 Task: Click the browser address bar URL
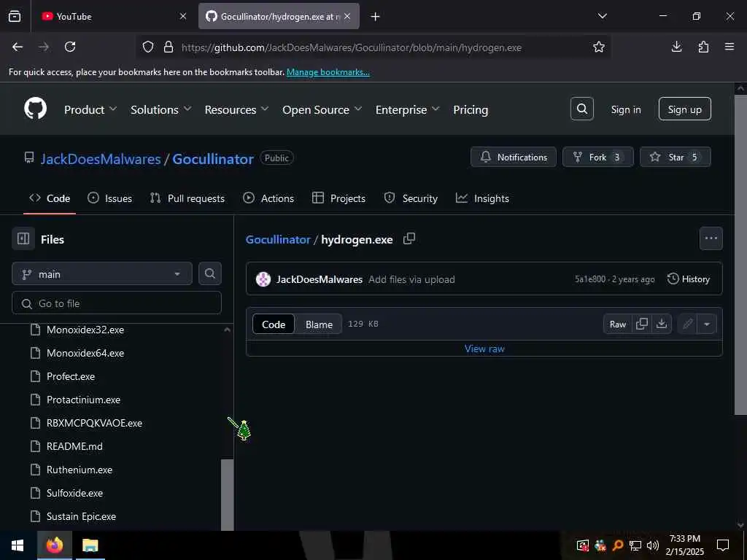(352, 47)
